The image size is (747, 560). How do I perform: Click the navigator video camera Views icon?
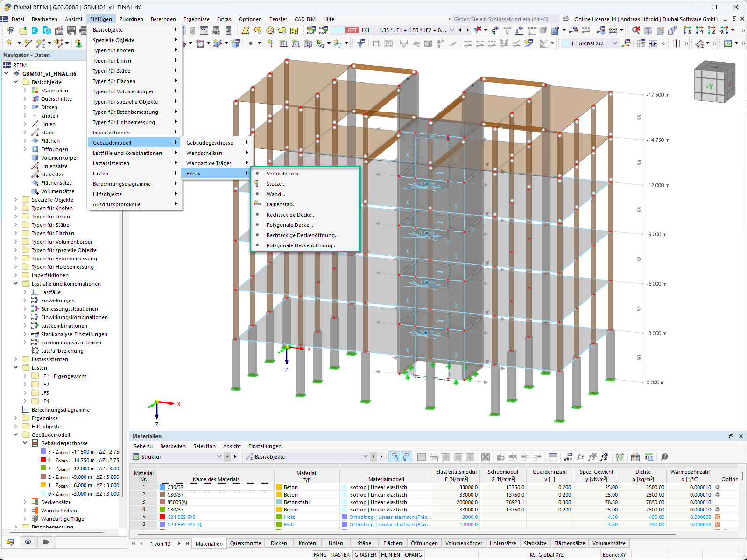(x=46, y=542)
